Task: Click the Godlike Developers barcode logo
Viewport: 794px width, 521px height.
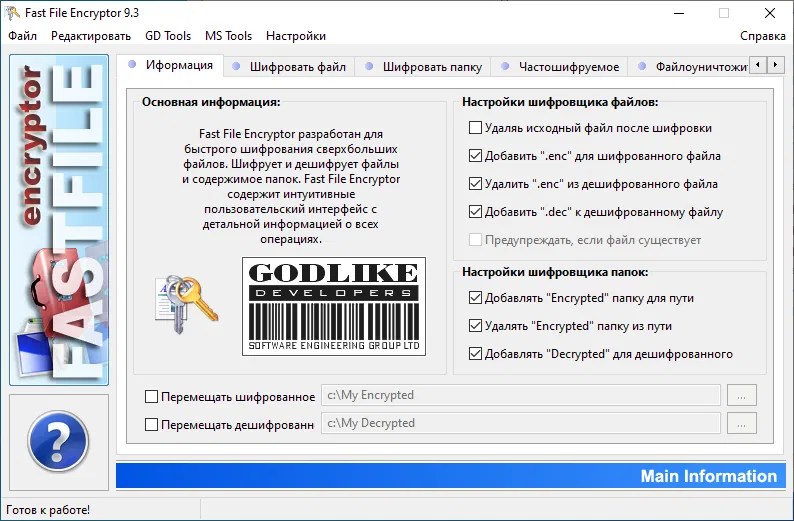Action: coord(334,306)
